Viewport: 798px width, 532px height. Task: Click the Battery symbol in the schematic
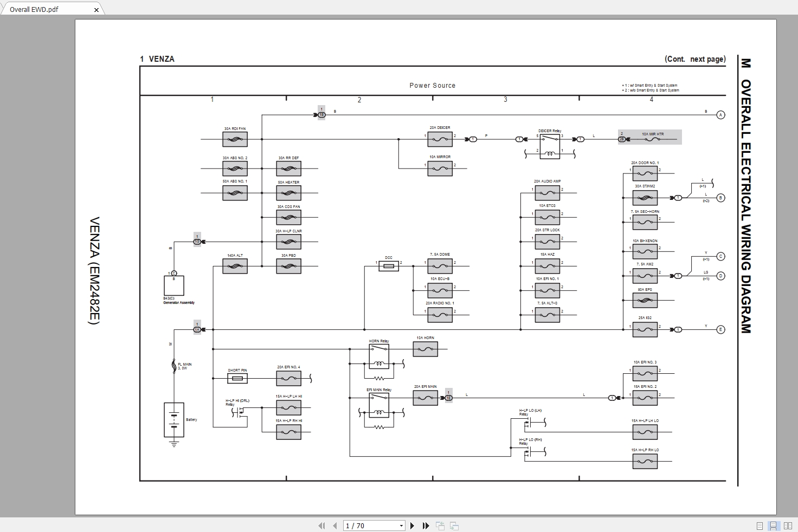pyautogui.click(x=173, y=420)
